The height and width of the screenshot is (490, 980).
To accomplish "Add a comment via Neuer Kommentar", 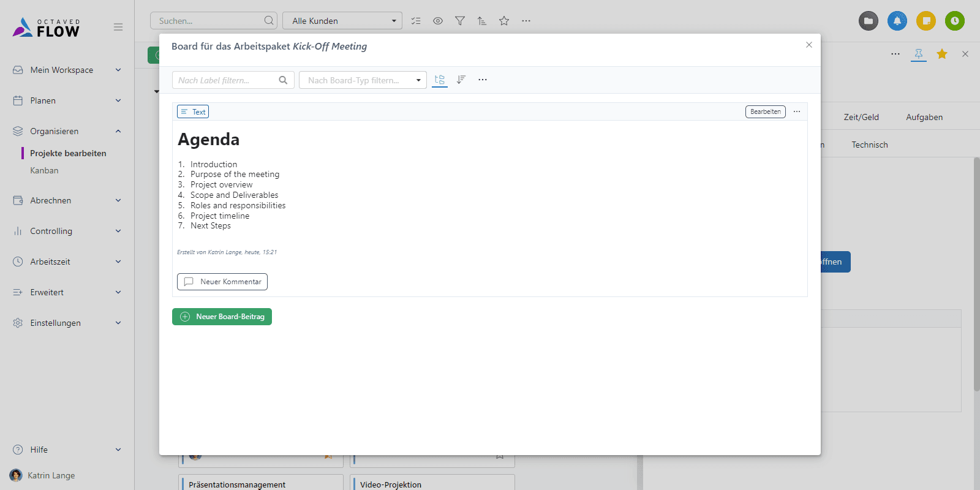I will pyautogui.click(x=222, y=282).
